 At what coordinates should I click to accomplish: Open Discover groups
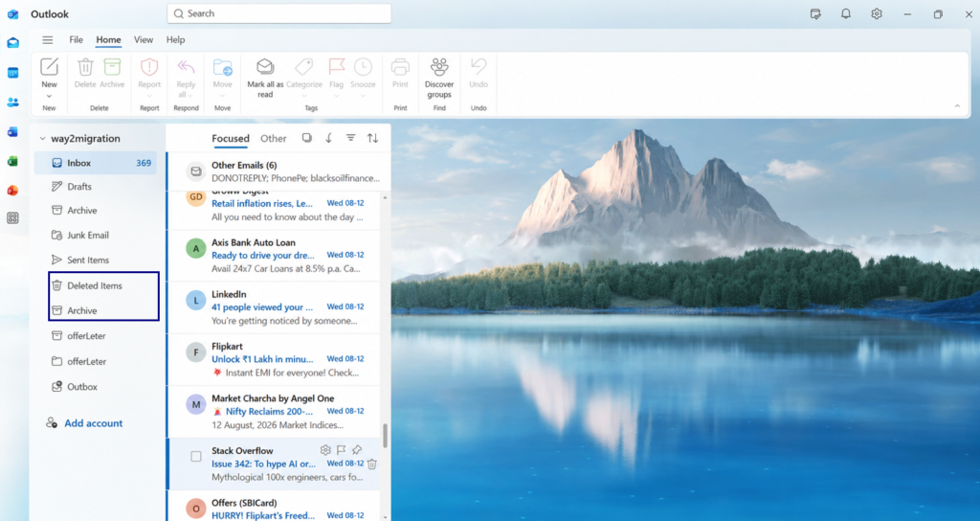439,79
